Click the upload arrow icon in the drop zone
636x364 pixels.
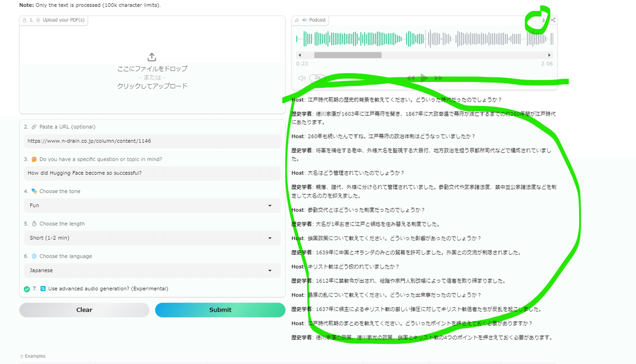coord(151,57)
